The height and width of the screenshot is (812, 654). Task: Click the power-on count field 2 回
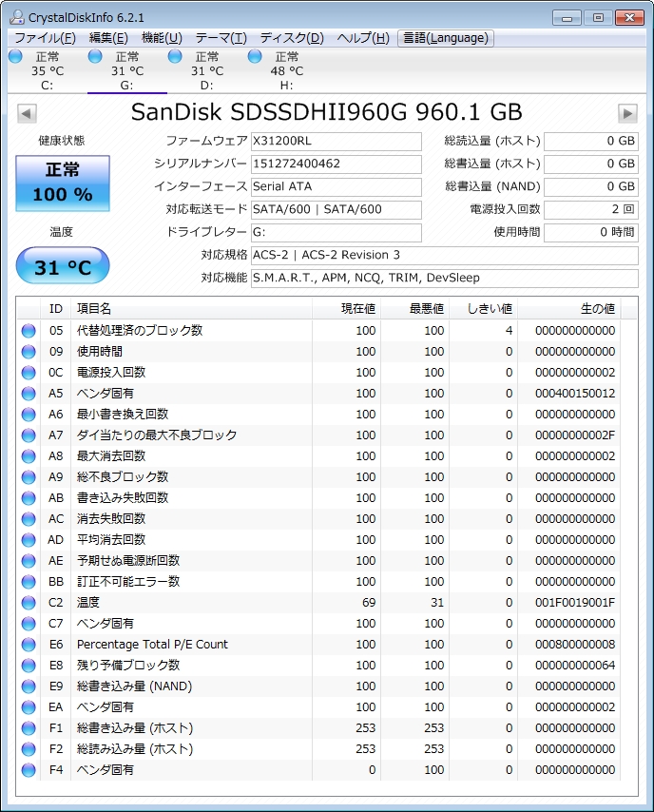coord(591,210)
